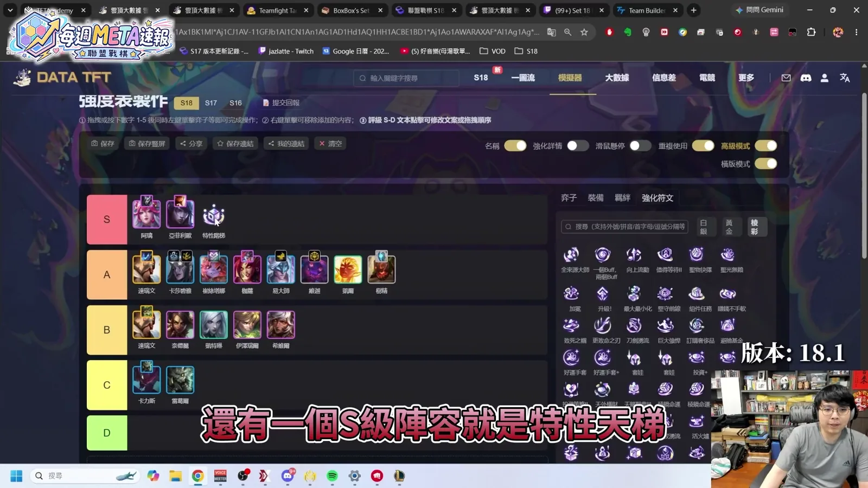Enable the 強化詳情 switch
868x488 pixels.
point(578,146)
